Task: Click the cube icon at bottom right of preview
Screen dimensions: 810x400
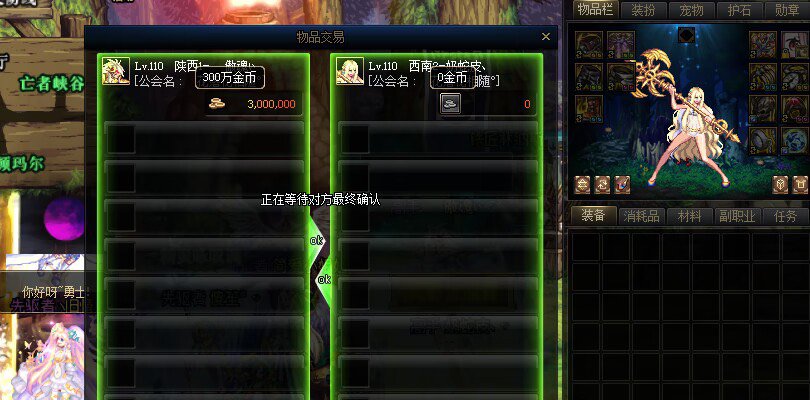Action: (780, 184)
